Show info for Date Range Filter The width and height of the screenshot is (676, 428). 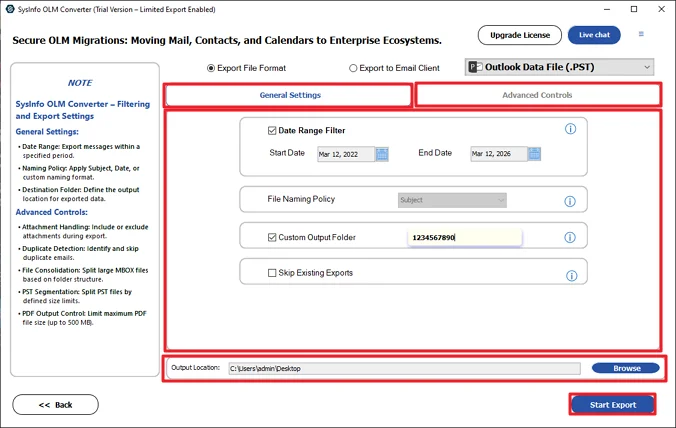tap(570, 129)
